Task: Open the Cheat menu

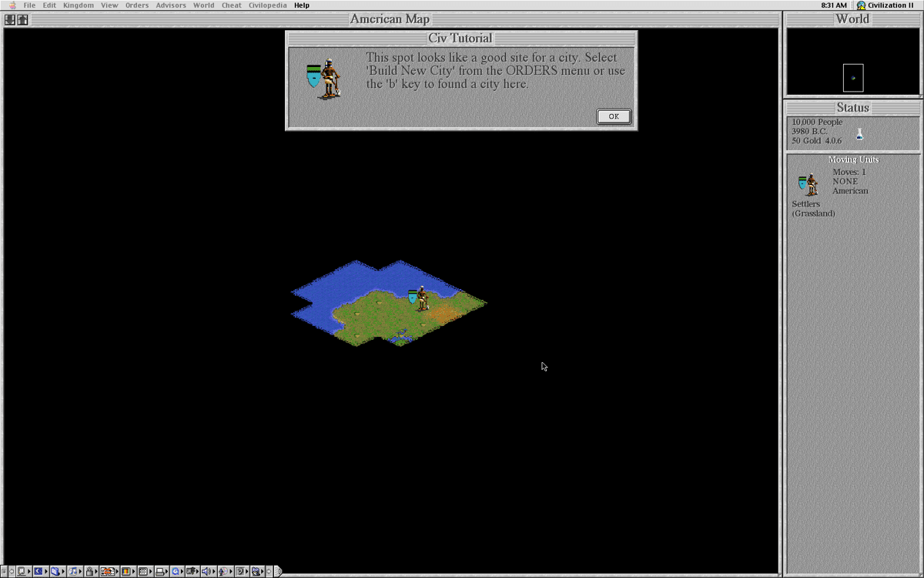Action: 232,5
